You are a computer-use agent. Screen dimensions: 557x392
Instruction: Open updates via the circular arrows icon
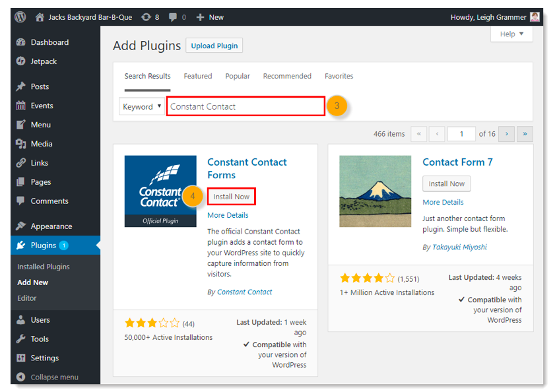coord(146,17)
